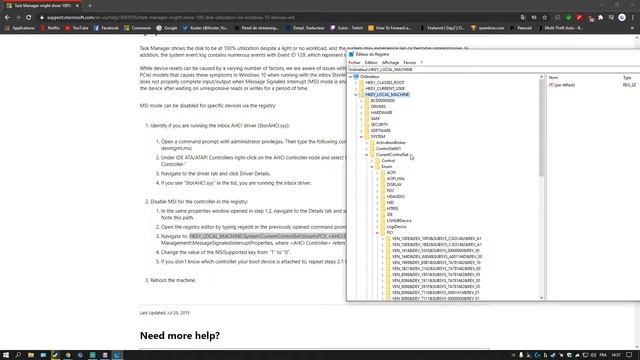Collapse the HKEY_LOCAL_MACHINE key
This screenshot has width=640, height=360.
[x=356, y=95]
